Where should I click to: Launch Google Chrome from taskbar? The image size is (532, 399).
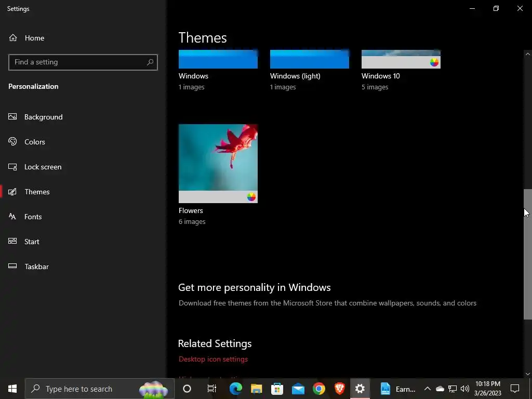pos(318,389)
